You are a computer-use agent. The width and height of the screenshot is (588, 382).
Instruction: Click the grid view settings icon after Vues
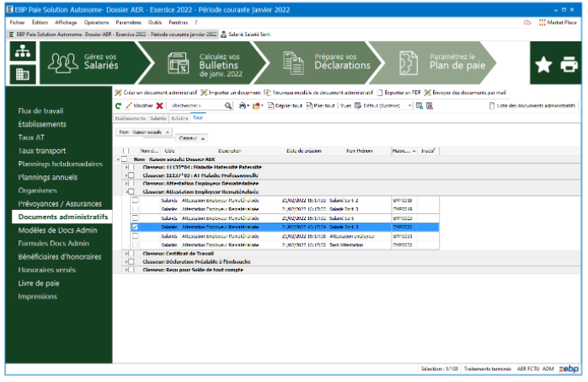pyautogui.click(x=420, y=105)
